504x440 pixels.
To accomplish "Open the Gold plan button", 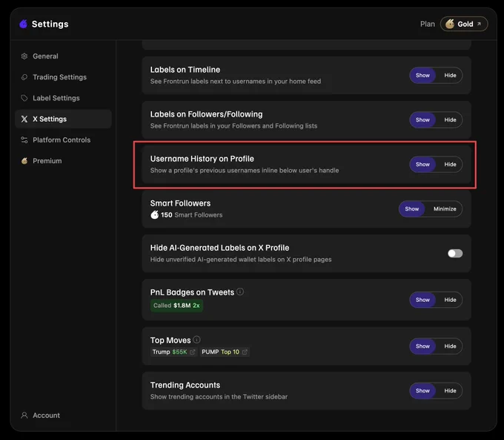I will [464, 24].
